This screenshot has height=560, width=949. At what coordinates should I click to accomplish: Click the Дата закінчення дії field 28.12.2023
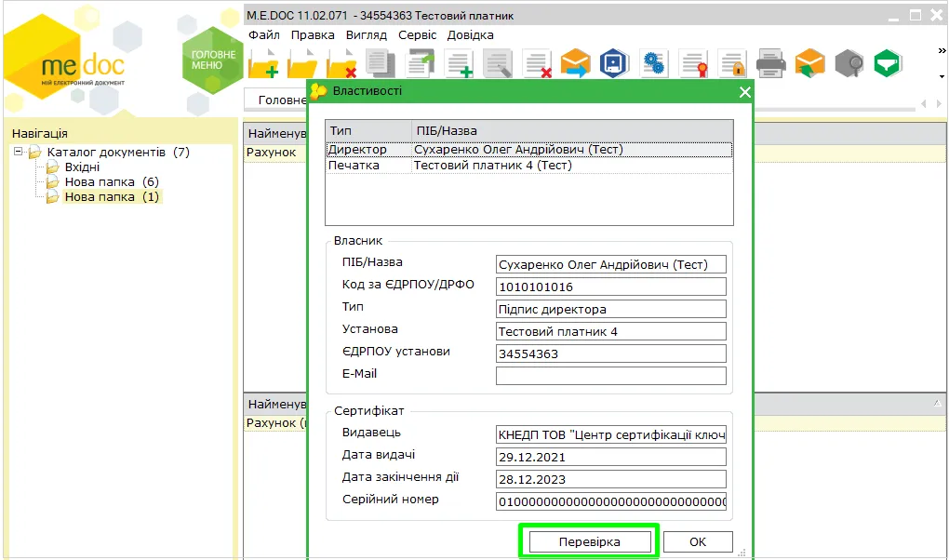610,479
